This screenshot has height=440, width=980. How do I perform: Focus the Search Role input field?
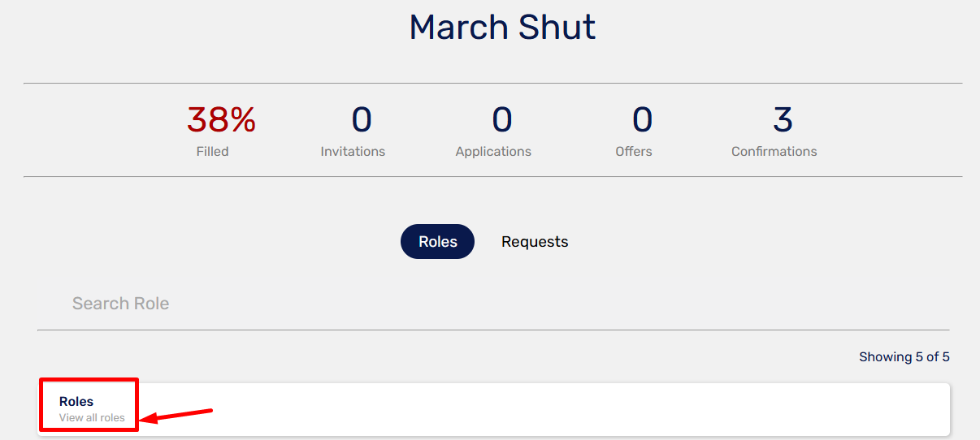tap(493, 304)
